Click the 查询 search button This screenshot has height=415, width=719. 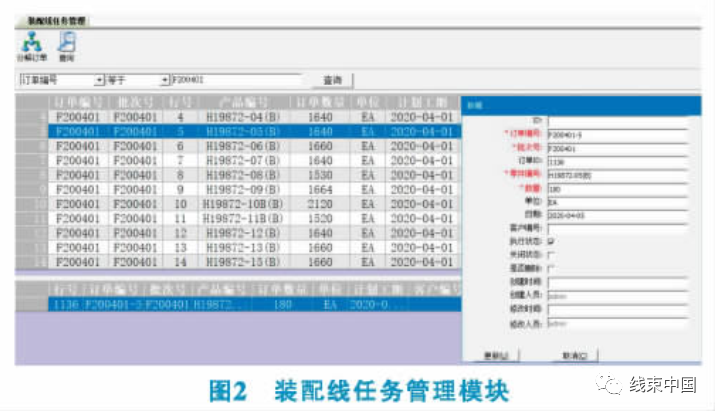tap(332, 80)
